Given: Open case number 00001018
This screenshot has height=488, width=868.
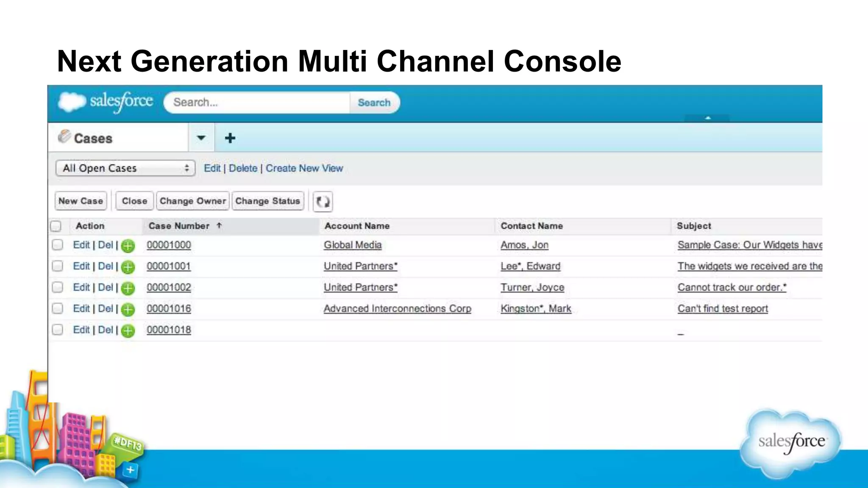Looking at the screenshot, I should pyautogui.click(x=169, y=330).
